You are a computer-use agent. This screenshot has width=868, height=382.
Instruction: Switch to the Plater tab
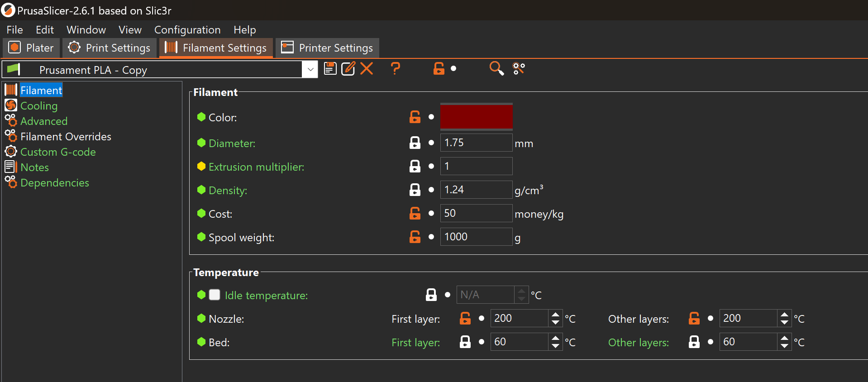(x=31, y=48)
